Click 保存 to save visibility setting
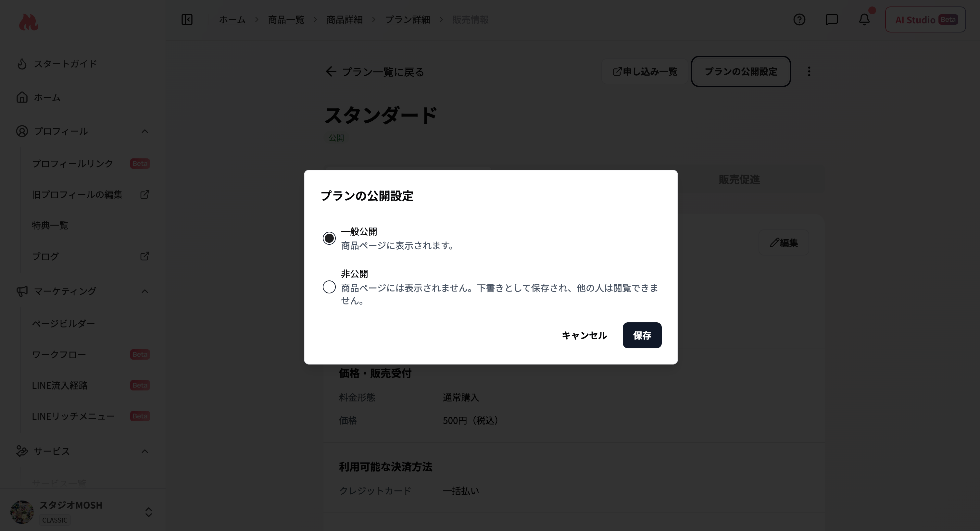The image size is (980, 531). pyautogui.click(x=642, y=335)
